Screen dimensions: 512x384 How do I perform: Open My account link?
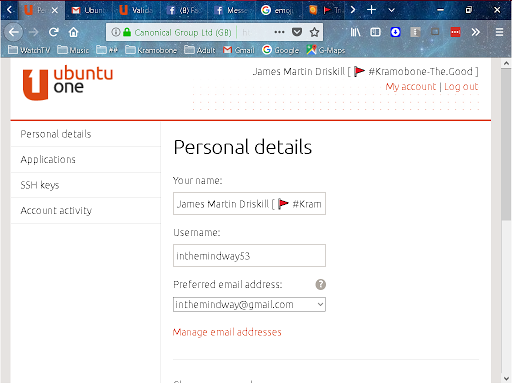point(410,87)
